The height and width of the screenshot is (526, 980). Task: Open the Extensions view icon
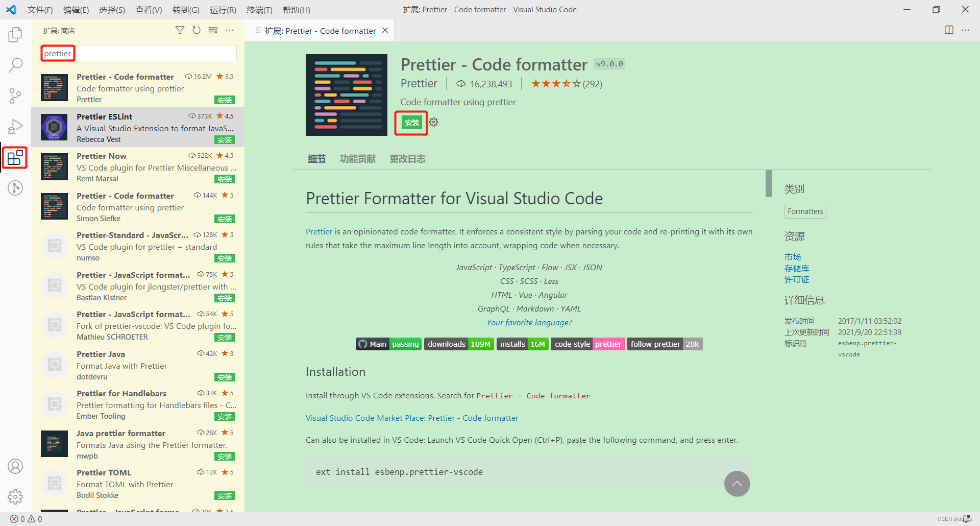(x=15, y=157)
